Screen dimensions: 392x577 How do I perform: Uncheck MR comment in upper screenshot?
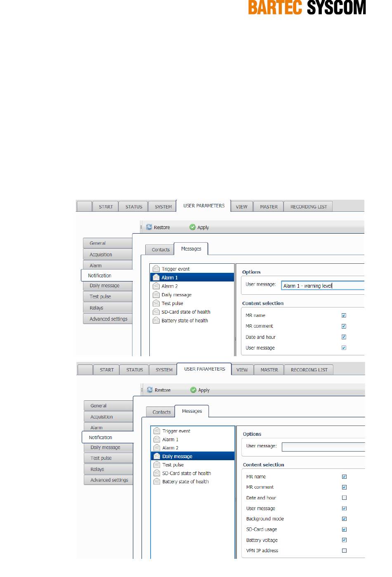coord(344,326)
